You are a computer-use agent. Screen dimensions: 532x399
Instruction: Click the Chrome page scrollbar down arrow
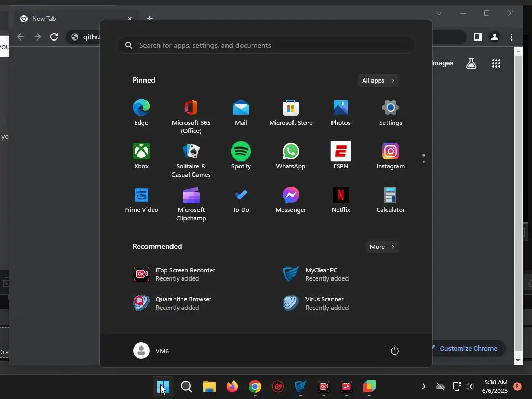[x=518, y=360]
